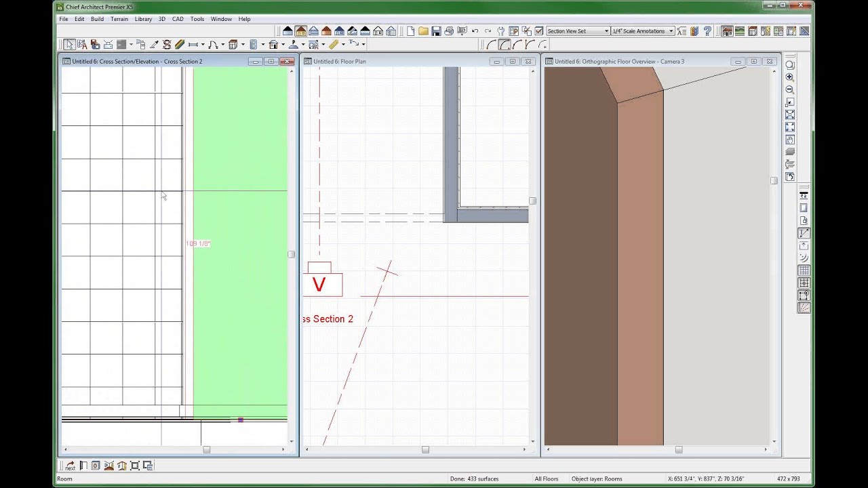Open the Tools menu
The image size is (868, 488).
click(x=197, y=19)
